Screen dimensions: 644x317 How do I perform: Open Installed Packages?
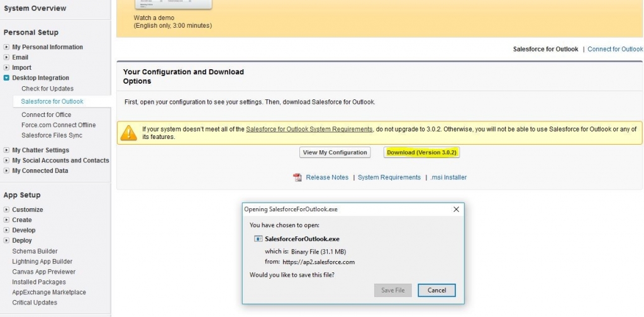pos(39,282)
